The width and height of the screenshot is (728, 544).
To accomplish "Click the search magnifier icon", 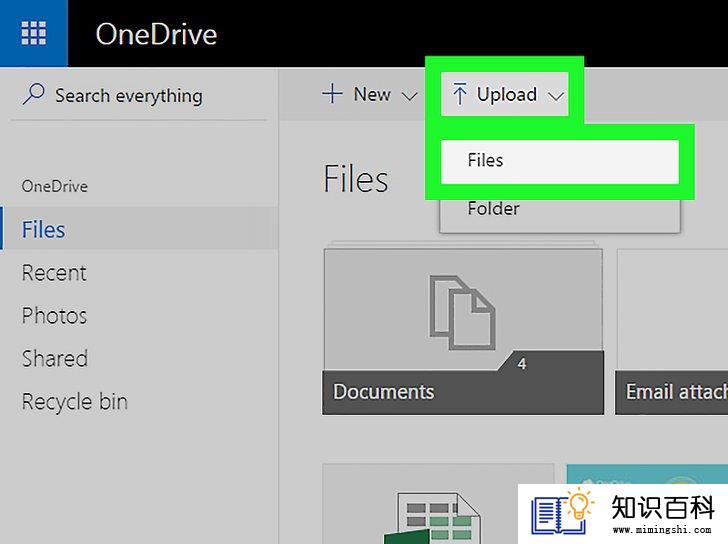I will [x=33, y=94].
